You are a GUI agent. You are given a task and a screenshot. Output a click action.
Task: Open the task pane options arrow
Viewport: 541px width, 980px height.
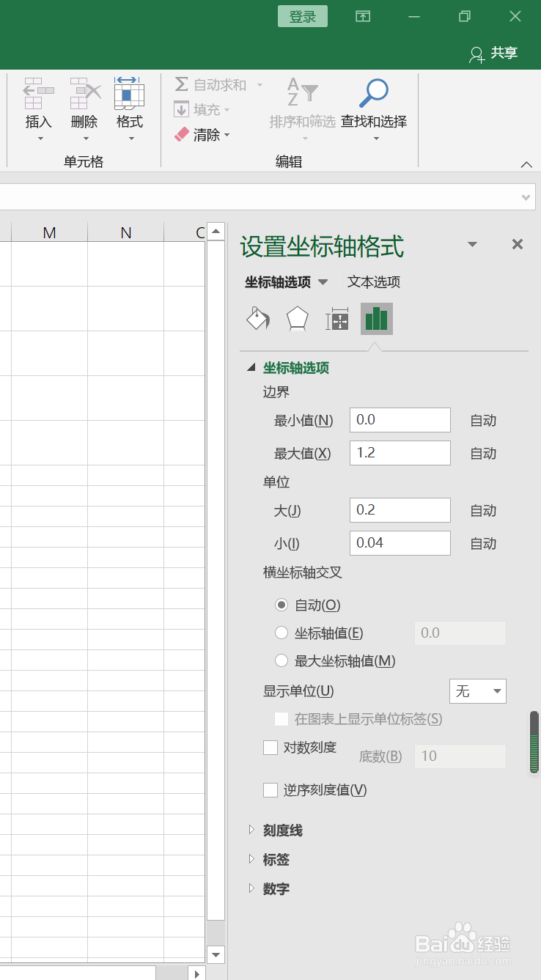pyautogui.click(x=472, y=245)
